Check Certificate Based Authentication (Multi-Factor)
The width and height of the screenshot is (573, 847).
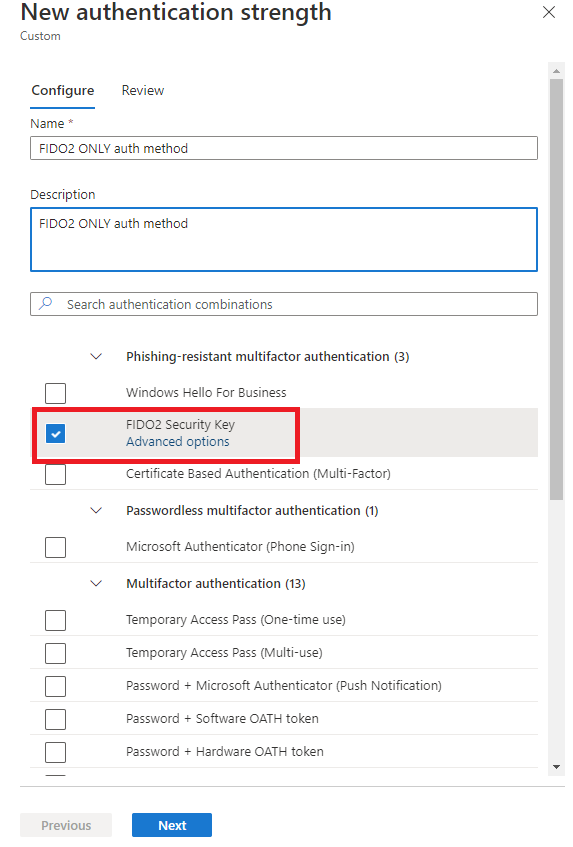[x=56, y=474]
